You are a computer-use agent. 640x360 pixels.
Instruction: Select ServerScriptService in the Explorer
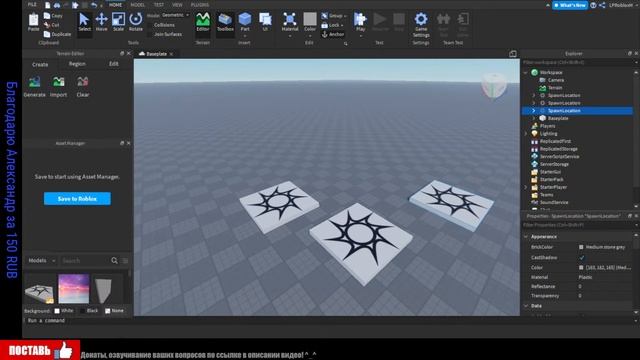pyautogui.click(x=559, y=157)
